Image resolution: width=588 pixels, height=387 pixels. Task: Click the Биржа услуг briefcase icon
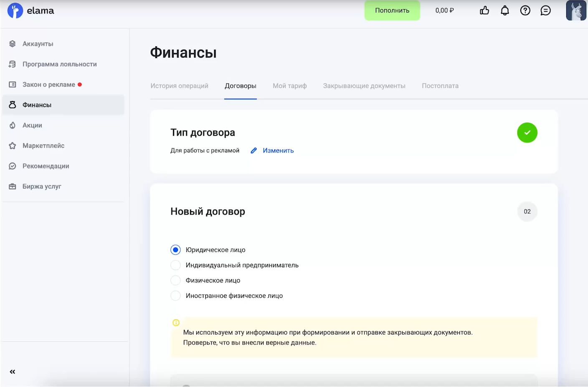pyautogui.click(x=12, y=186)
